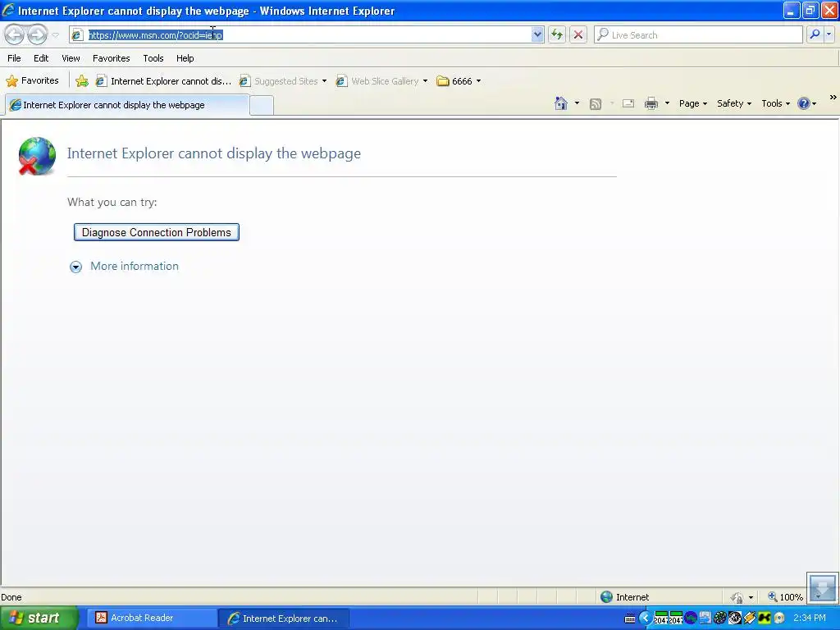Image resolution: width=840 pixels, height=630 pixels.
Task: Open the search provider dropdown arrow
Action: (x=829, y=34)
